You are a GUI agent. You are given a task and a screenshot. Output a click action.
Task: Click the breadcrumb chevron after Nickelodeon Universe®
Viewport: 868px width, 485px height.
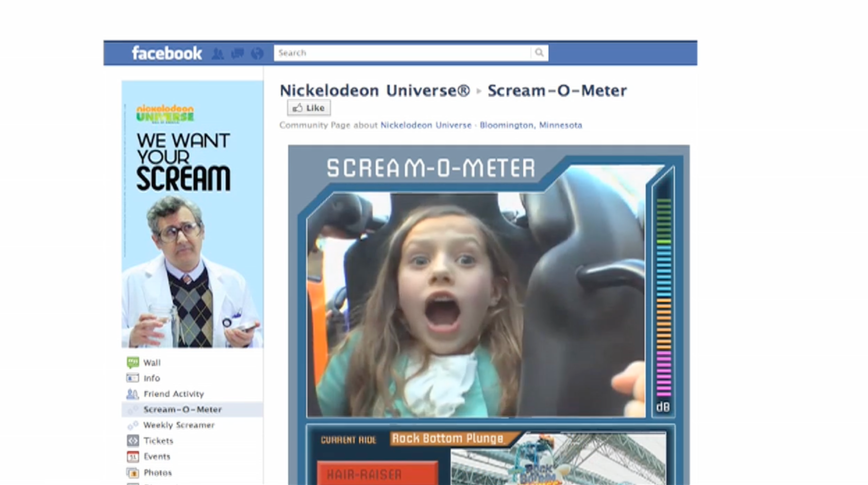pyautogui.click(x=479, y=91)
